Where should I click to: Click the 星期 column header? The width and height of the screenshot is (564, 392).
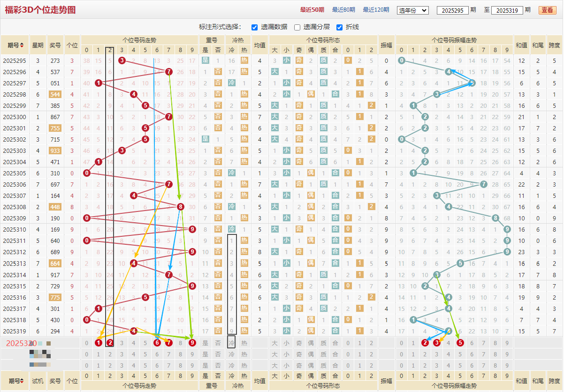(x=38, y=45)
